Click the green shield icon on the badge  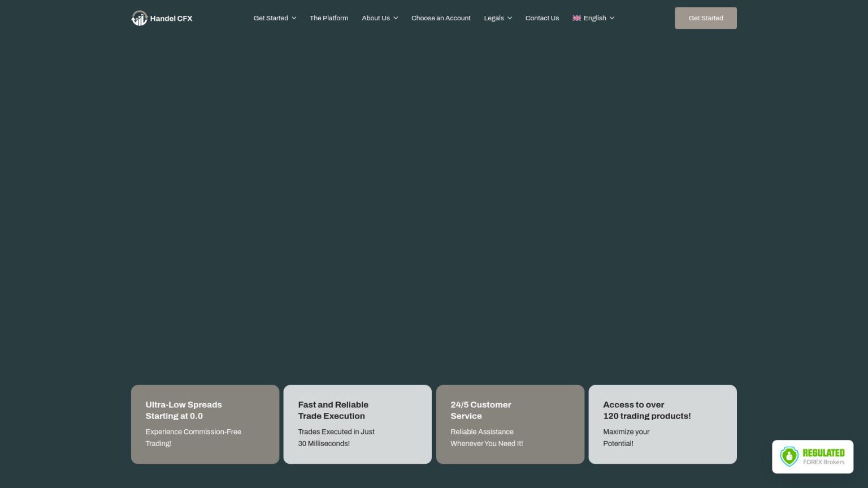pos(789,456)
